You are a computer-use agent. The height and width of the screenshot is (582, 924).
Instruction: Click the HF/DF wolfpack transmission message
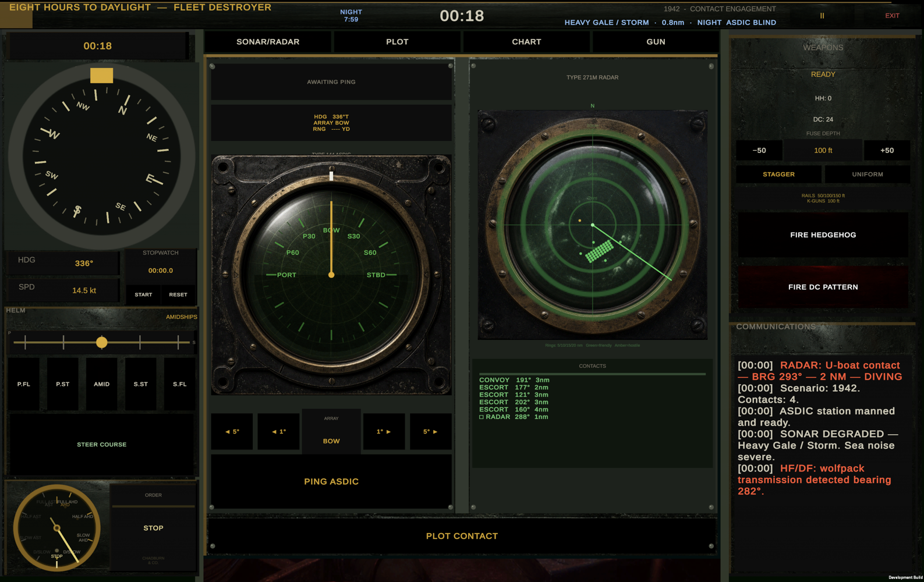[815, 480]
